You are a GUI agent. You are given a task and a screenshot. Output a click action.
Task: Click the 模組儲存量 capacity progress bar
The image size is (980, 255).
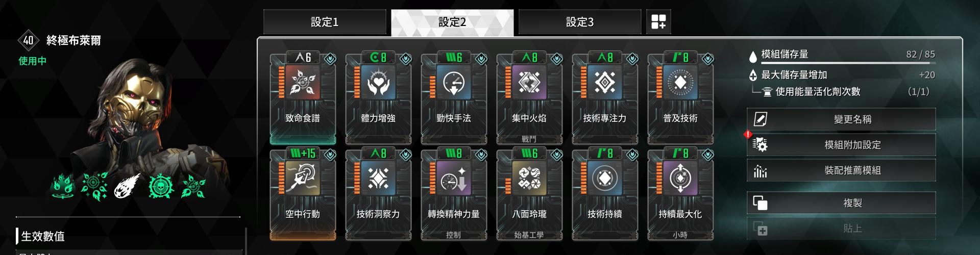pos(848,63)
